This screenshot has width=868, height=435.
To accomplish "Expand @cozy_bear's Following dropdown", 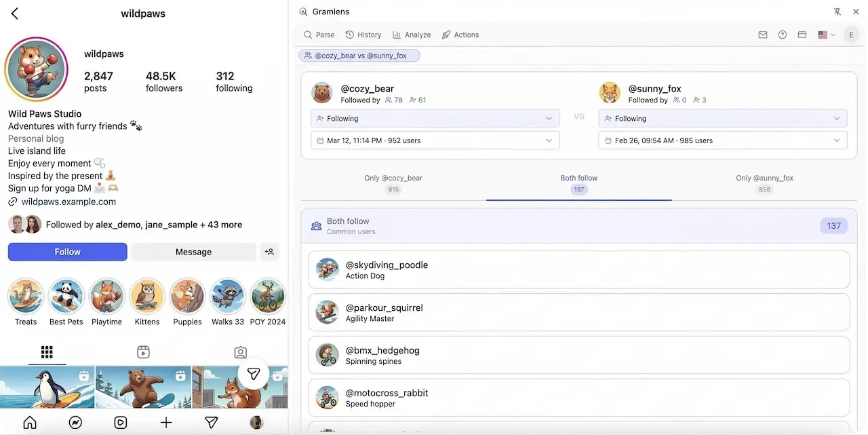I will [x=435, y=118].
